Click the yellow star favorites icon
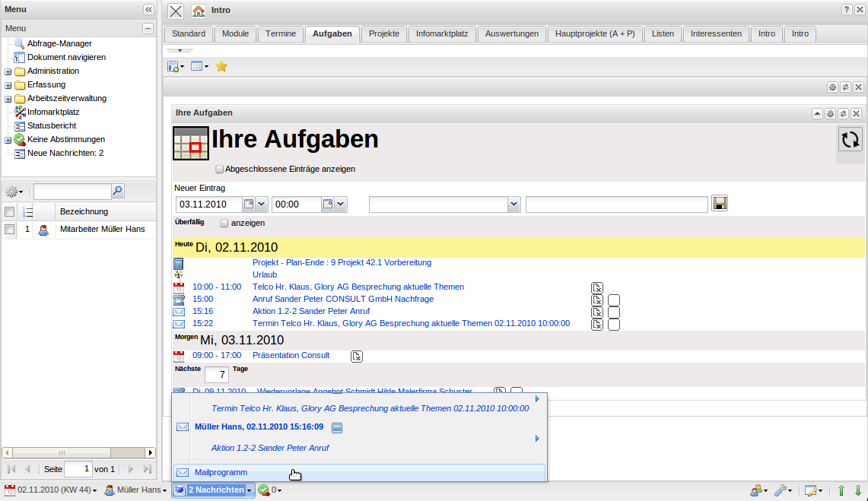Image resolution: width=868 pixels, height=501 pixels. pos(221,67)
